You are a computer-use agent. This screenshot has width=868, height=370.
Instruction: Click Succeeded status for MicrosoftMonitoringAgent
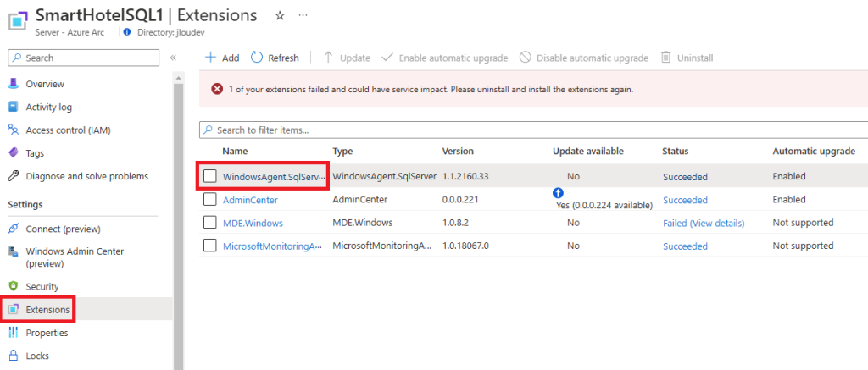[685, 246]
